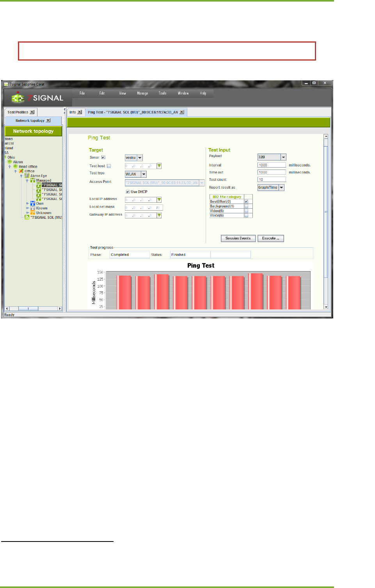Click the orange Unknown question-mark icon
The width and height of the screenshot is (375, 588).
pyautogui.click(x=33, y=213)
